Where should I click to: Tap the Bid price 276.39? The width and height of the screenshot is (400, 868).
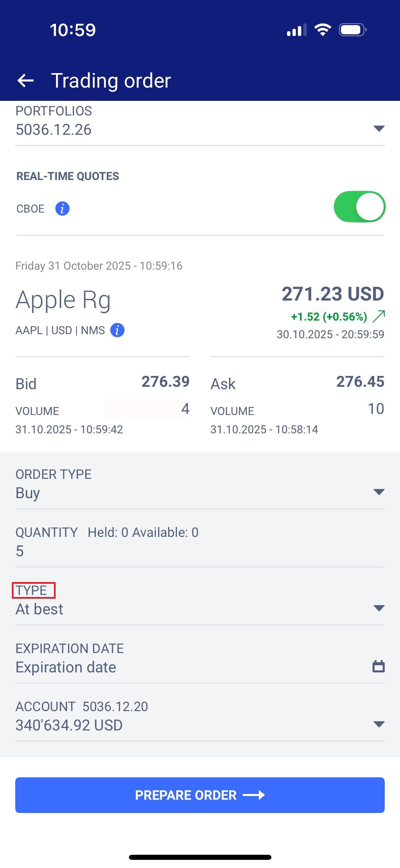tap(165, 382)
